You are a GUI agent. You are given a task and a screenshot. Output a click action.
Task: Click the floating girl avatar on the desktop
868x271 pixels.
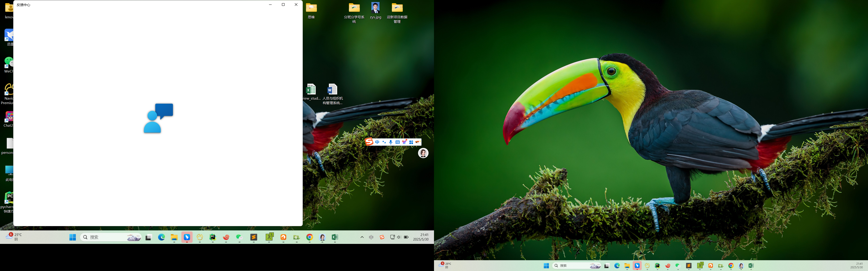pyautogui.click(x=423, y=153)
